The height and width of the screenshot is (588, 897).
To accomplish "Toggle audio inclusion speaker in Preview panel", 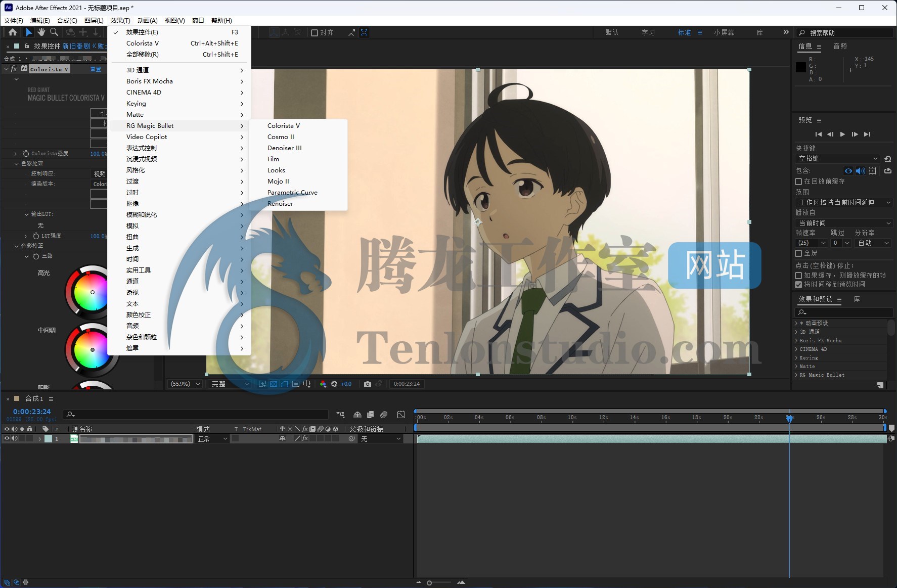I will point(860,171).
